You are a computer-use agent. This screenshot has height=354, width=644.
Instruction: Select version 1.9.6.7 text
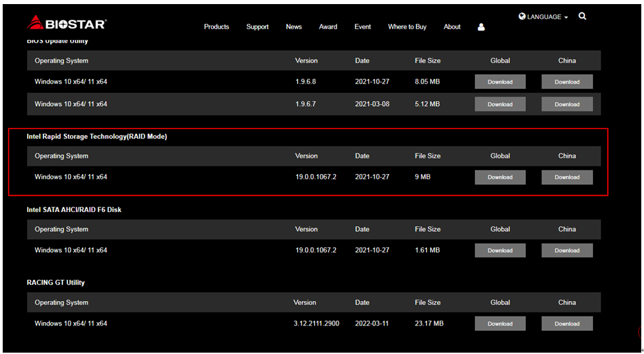305,104
